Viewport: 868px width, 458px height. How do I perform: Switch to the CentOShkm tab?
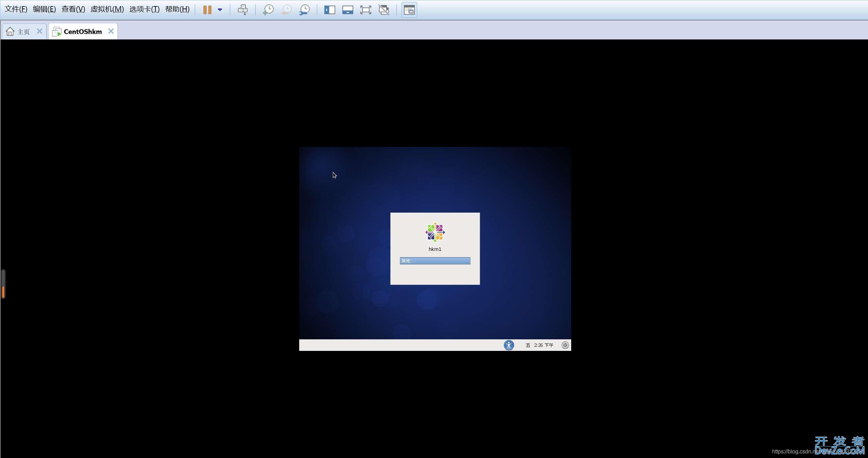point(83,32)
